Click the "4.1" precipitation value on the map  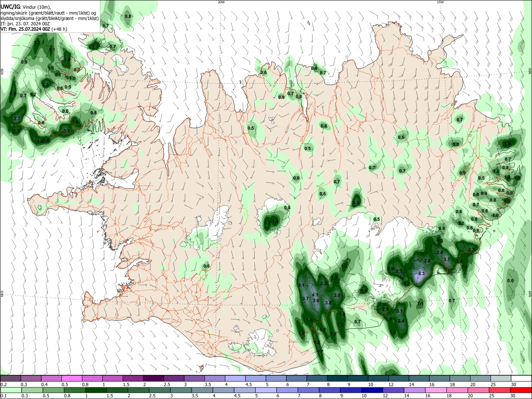click(x=315, y=295)
